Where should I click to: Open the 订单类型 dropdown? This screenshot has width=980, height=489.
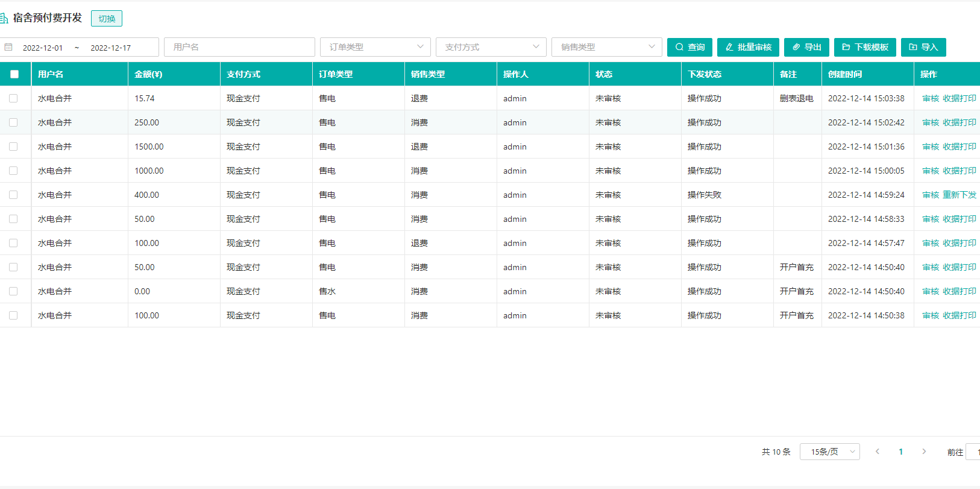point(375,47)
